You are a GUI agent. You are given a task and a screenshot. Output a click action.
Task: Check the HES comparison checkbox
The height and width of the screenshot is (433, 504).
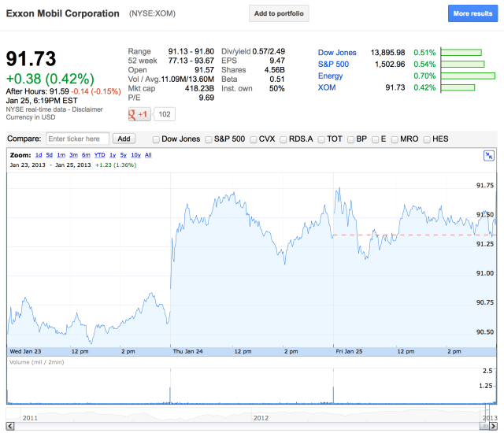tap(427, 139)
